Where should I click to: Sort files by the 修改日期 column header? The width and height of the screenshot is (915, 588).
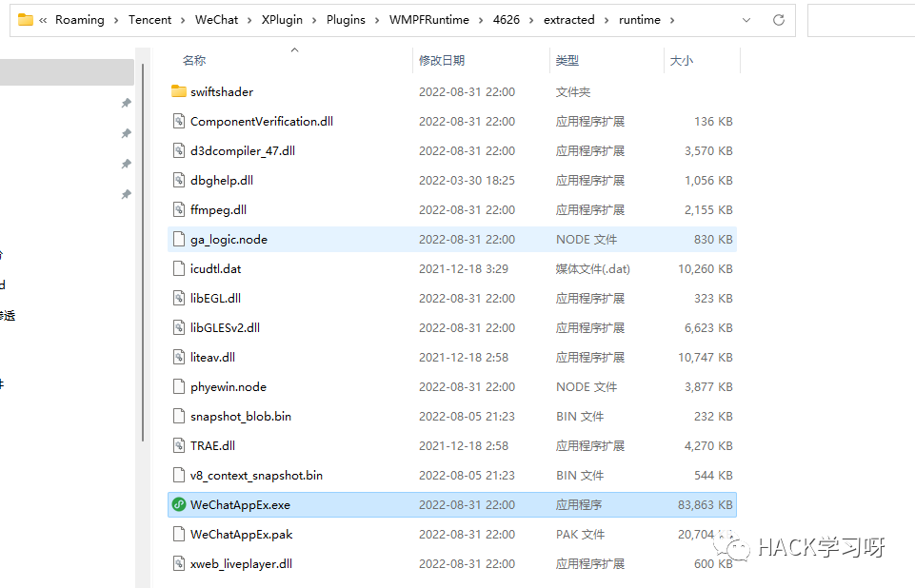[442, 60]
